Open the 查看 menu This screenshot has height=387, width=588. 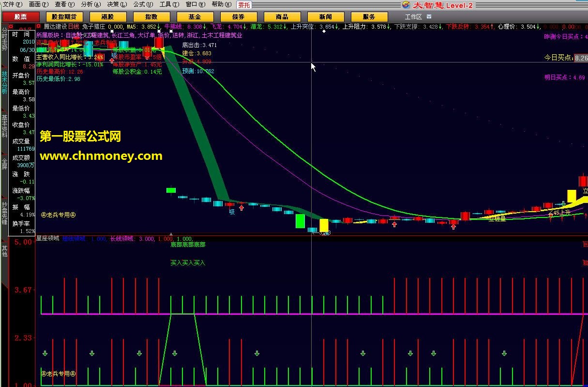(x=65, y=4)
